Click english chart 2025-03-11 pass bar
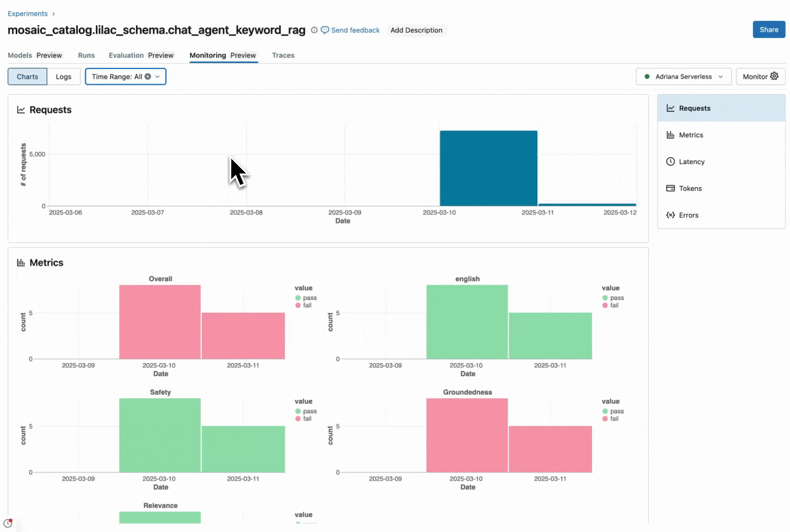This screenshot has width=790, height=532. tap(551, 336)
